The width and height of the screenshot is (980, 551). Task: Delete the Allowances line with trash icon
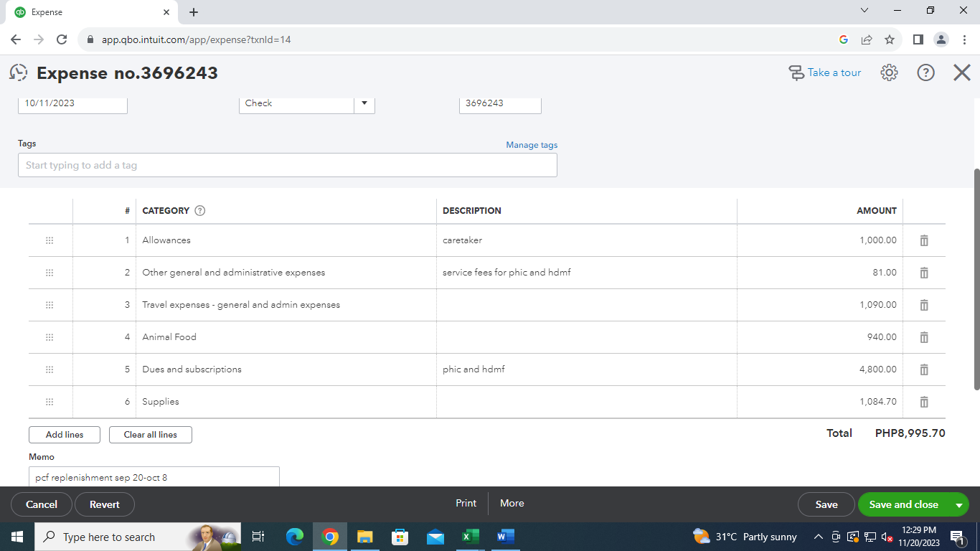click(x=924, y=240)
